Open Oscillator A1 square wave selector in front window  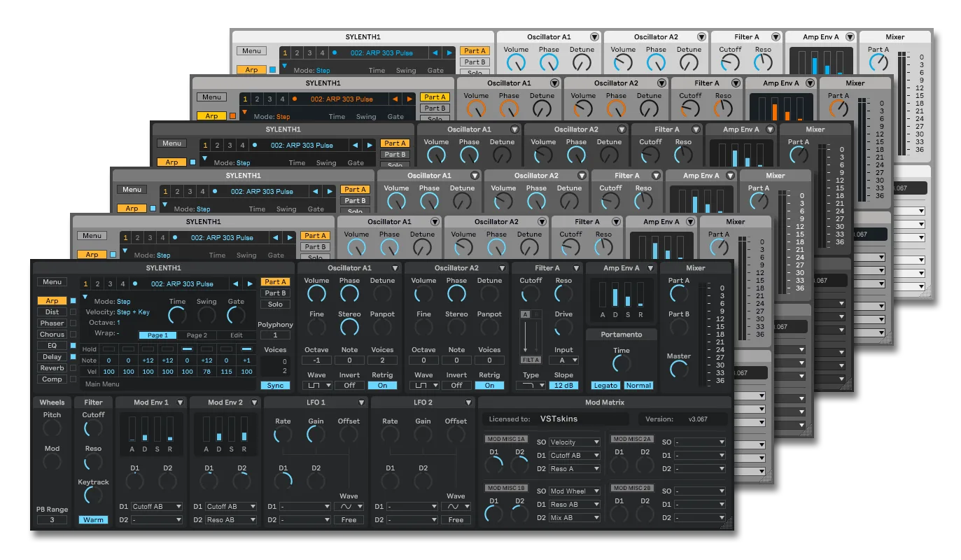point(316,386)
